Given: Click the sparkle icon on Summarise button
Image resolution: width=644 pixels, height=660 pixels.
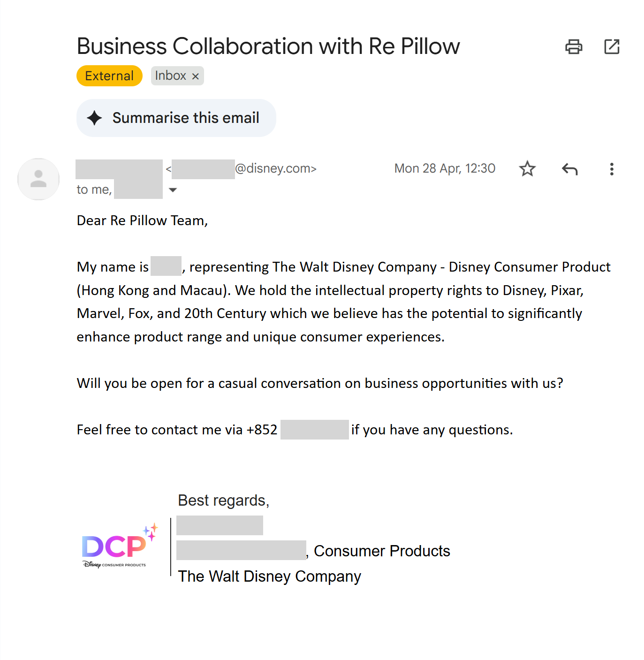Looking at the screenshot, I should [95, 118].
